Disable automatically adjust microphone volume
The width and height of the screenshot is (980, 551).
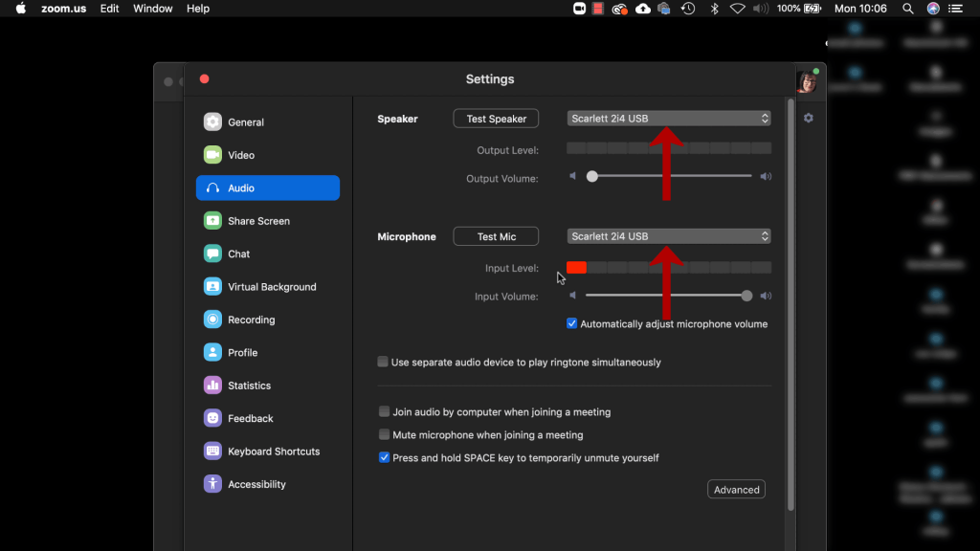click(572, 324)
